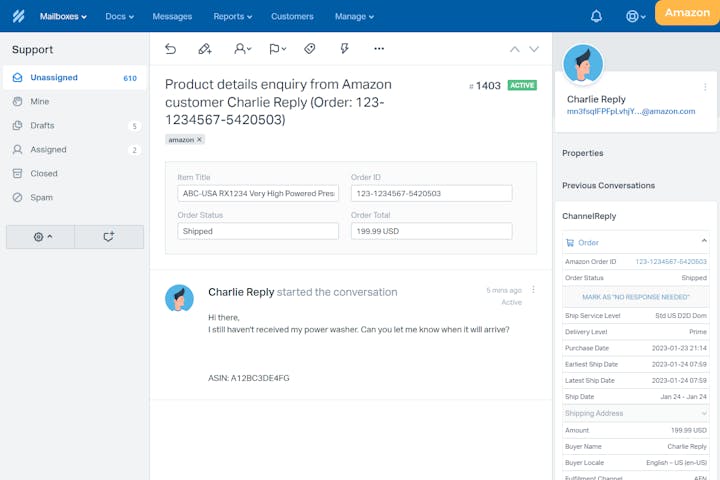Select the Unassigned folder
Viewport: 720px width, 480px height.
[x=54, y=78]
